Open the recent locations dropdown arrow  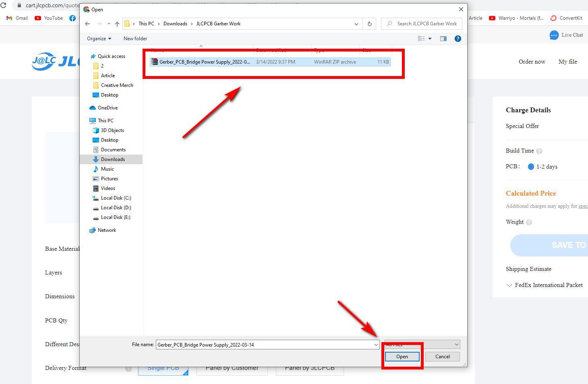tap(109, 24)
